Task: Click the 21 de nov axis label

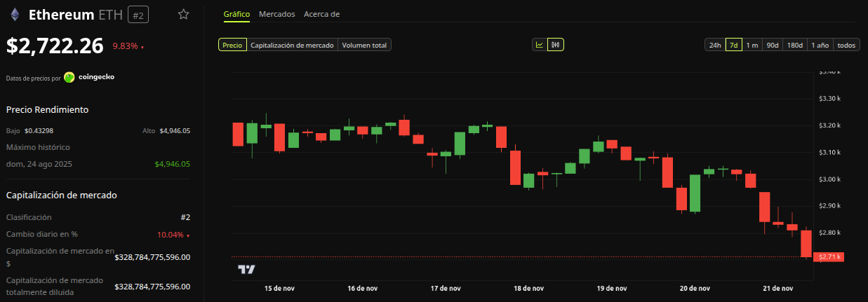Action: (x=777, y=288)
